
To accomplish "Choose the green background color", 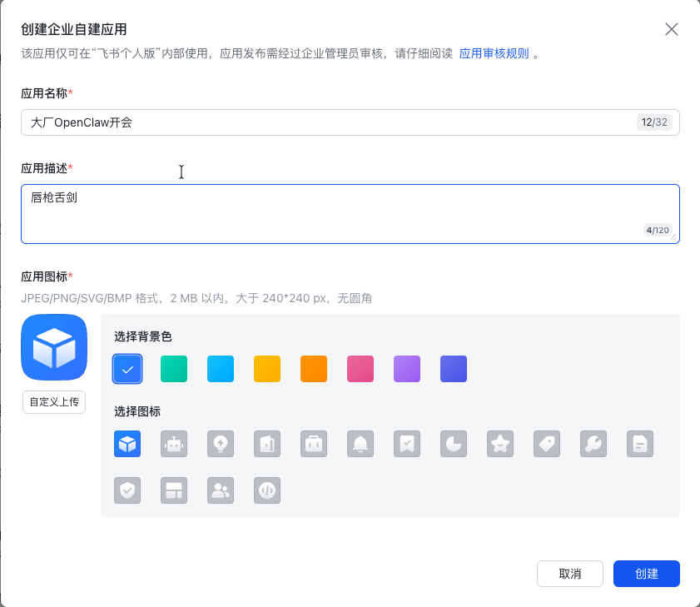I will [x=174, y=369].
